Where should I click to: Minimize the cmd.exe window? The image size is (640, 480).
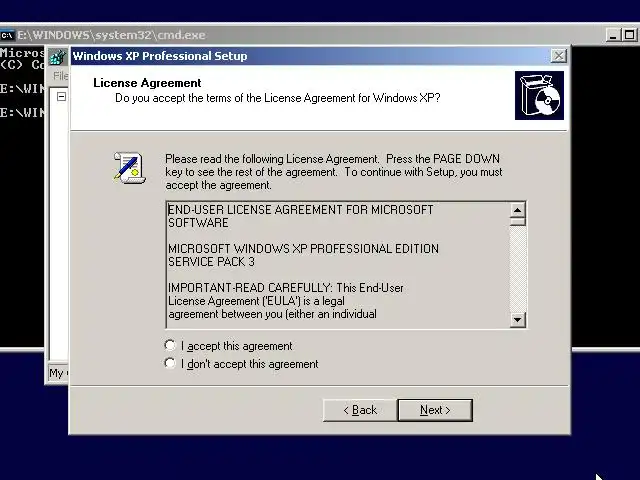click(612, 35)
